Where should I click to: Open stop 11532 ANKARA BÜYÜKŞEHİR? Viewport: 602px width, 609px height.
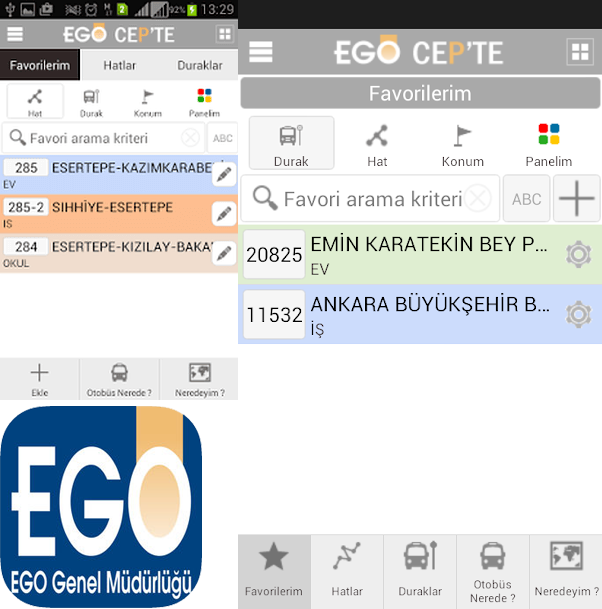click(420, 314)
